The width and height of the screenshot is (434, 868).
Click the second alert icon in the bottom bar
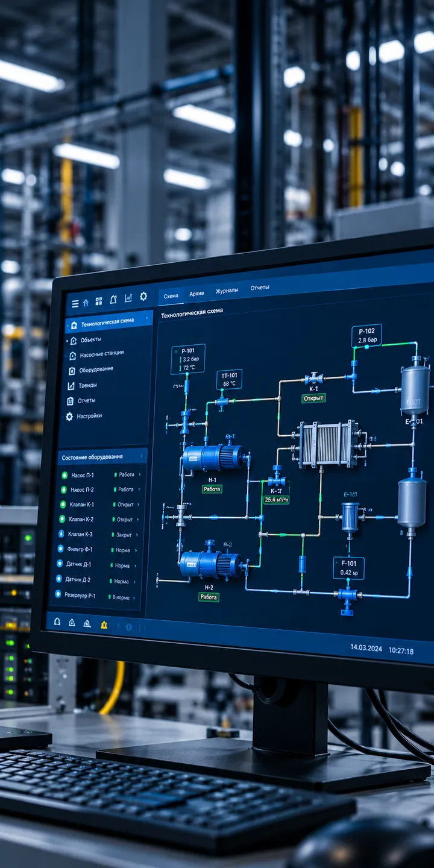pos(72,622)
